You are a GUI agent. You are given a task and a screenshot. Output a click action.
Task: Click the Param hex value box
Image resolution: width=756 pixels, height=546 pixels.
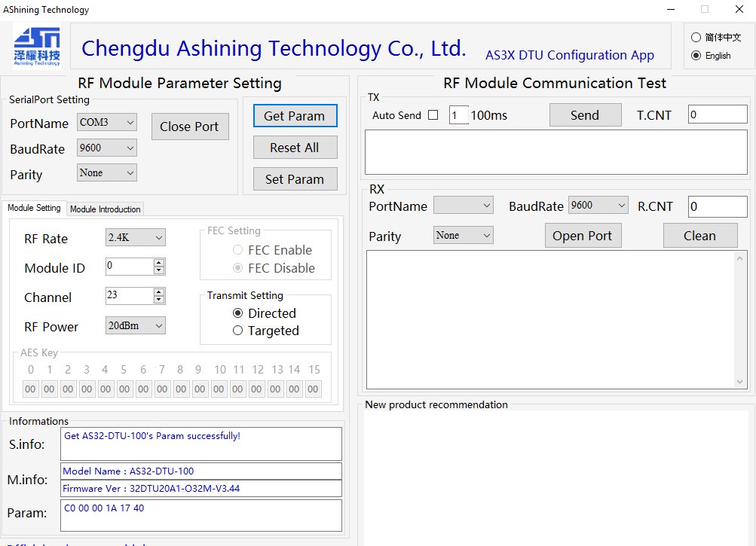[201, 515]
